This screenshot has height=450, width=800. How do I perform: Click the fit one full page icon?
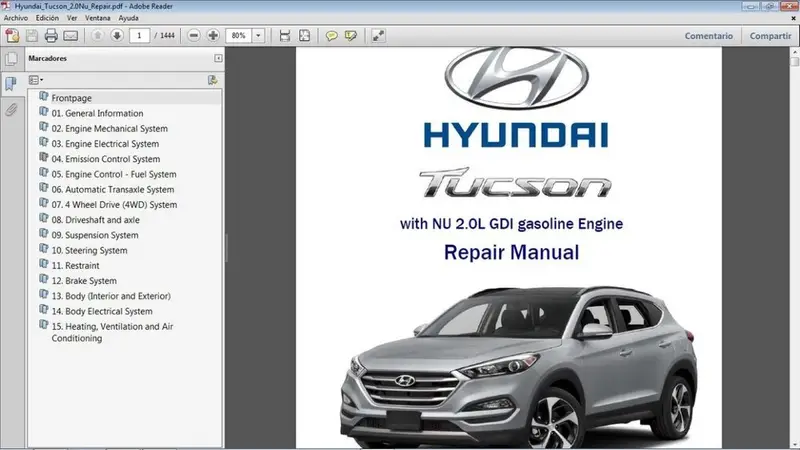coord(305,36)
